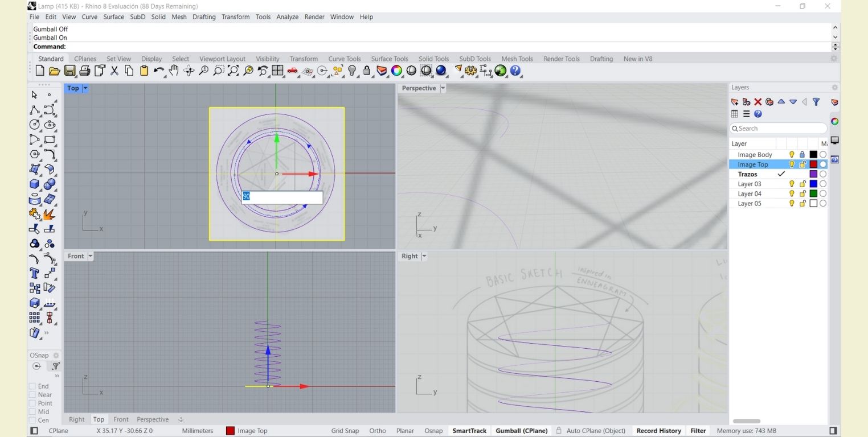Screen dimensions: 868x437
Task: Select the Perspective viewport tab at bottom
Action: pyautogui.click(x=153, y=419)
